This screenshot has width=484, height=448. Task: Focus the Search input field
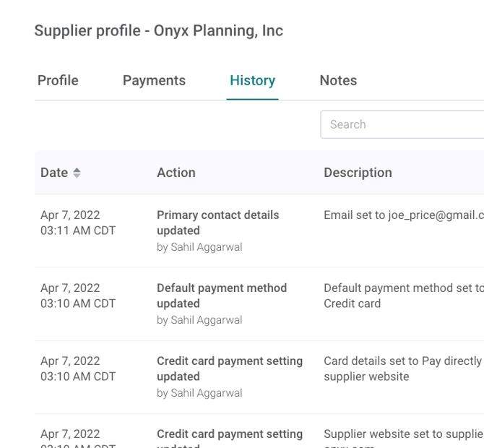click(x=402, y=124)
